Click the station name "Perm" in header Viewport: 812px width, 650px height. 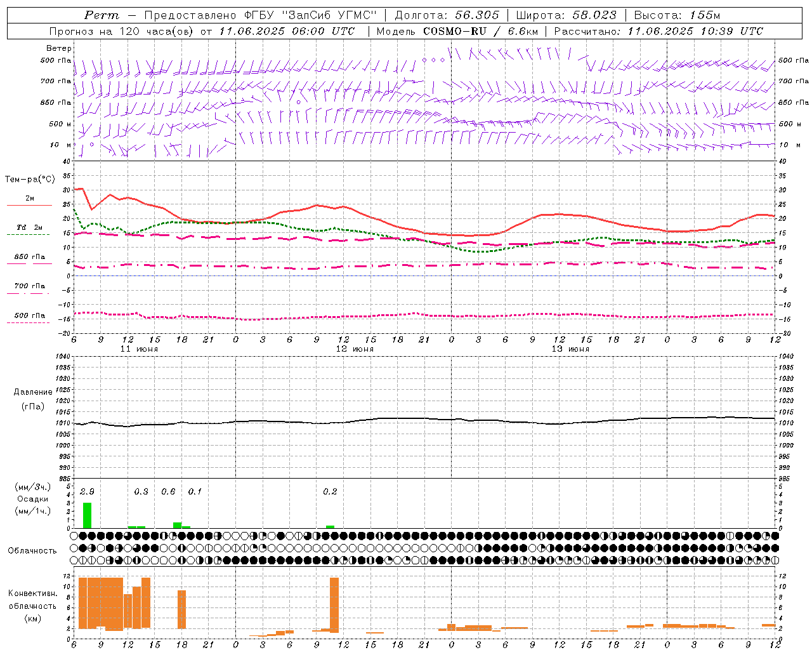tap(101, 15)
